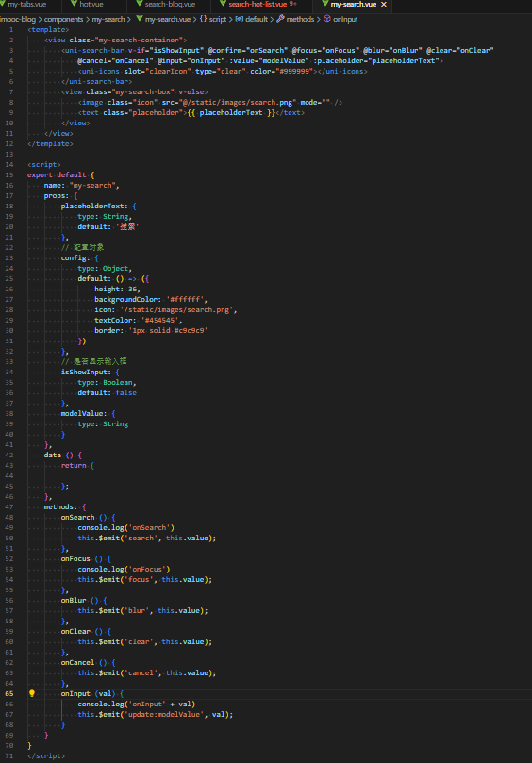Image resolution: width=532 pixels, height=763 pixels.
Task: Click the cube icon before onInput breadcrumb
Action: tap(327, 19)
